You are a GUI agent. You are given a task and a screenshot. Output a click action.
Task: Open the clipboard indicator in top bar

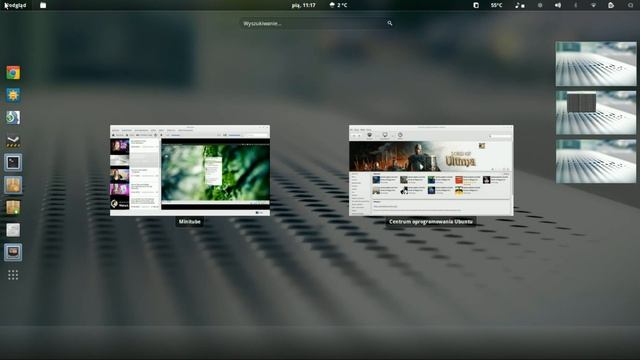coord(476,5)
